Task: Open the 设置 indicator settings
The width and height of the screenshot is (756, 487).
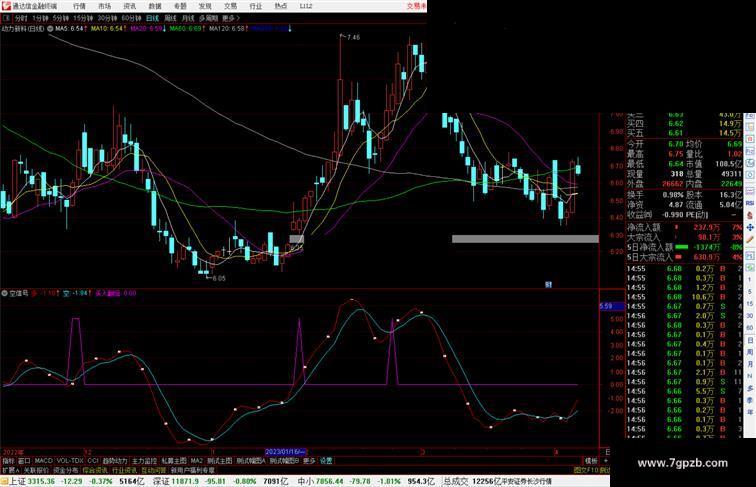Action: pyautogui.click(x=326, y=461)
